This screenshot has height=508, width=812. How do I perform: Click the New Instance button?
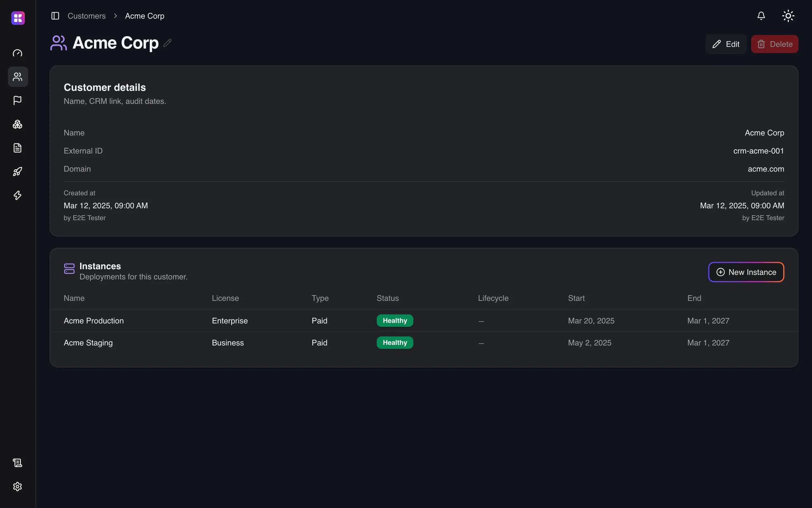coord(746,272)
